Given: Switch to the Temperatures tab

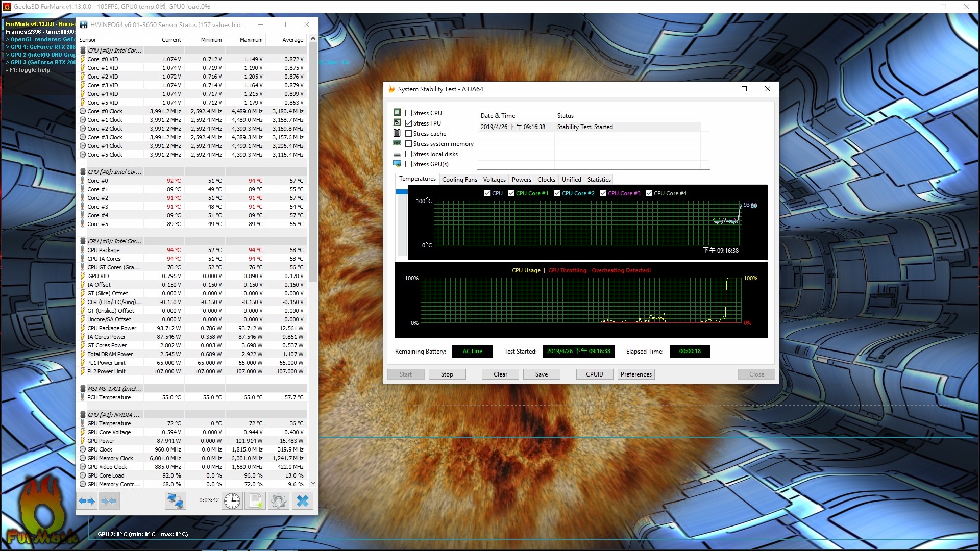Looking at the screenshot, I should tap(418, 179).
